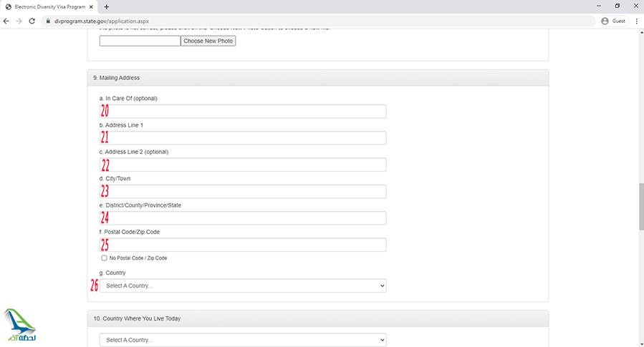Open Chrome three-dot menu

[x=636, y=21]
